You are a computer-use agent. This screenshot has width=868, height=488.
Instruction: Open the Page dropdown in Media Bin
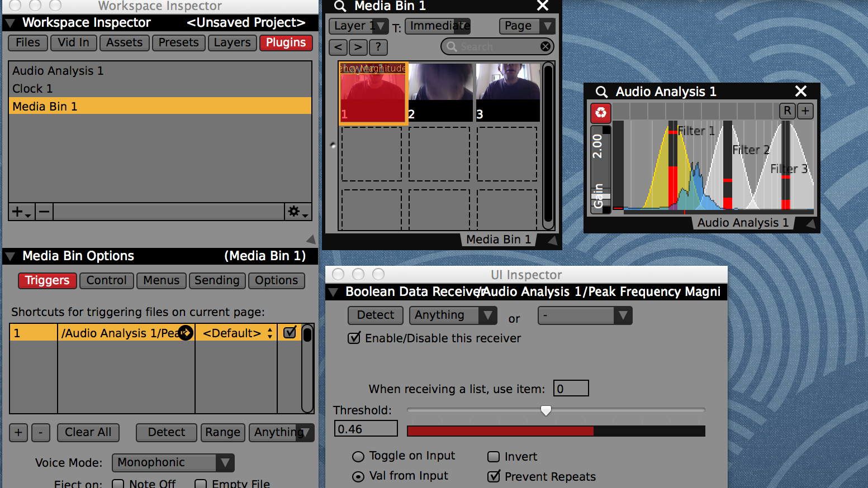527,26
